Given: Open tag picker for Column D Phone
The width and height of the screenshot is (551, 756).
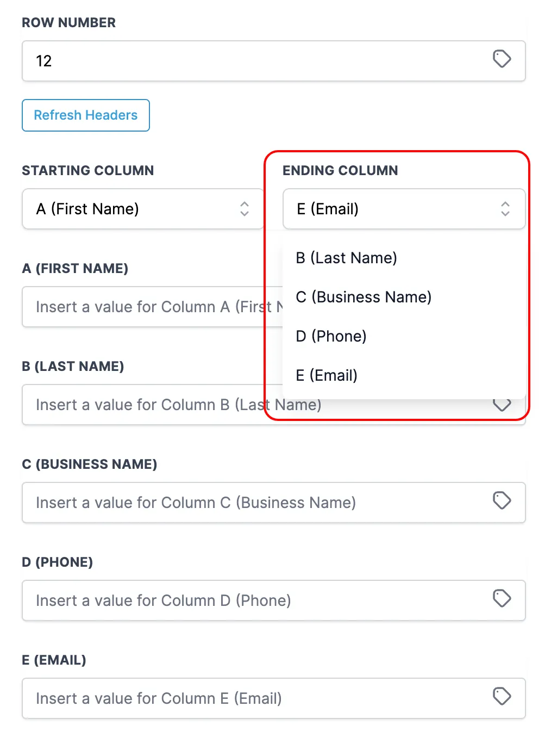Looking at the screenshot, I should [502, 598].
